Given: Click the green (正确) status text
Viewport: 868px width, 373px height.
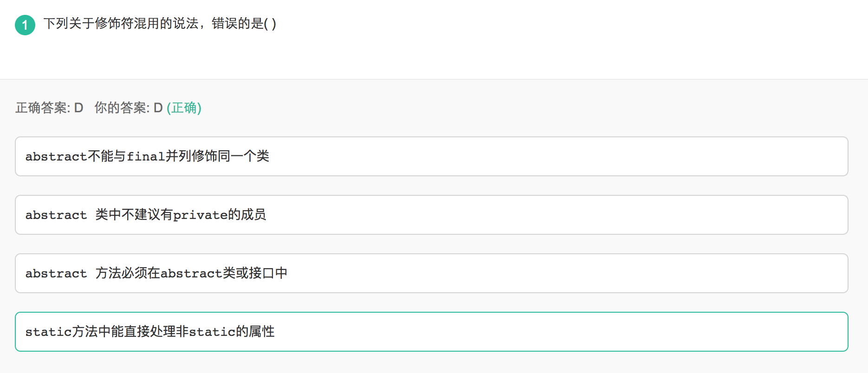Looking at the screenshot, I should pos(184,108).
